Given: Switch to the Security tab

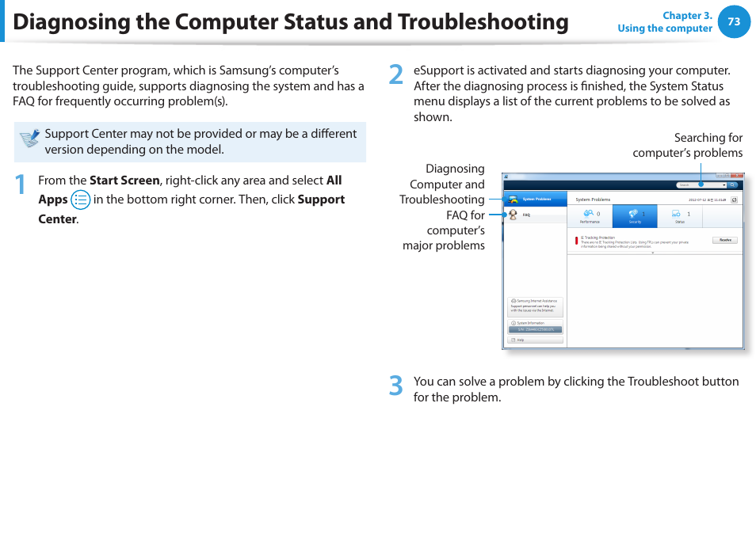Looking at the screenshot, I should coord(635,216).
